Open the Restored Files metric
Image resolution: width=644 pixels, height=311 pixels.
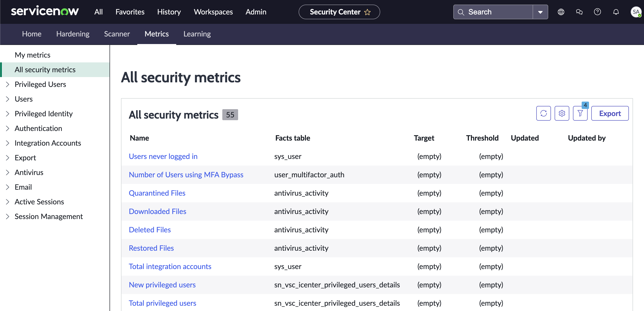151,248
